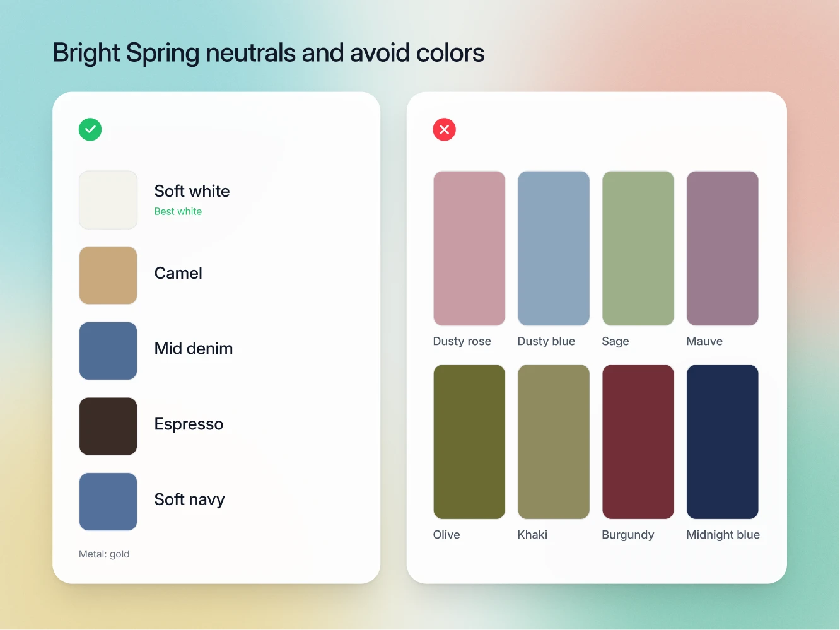
Task: Click the 'Espresso' label
Action: [189, 424]
